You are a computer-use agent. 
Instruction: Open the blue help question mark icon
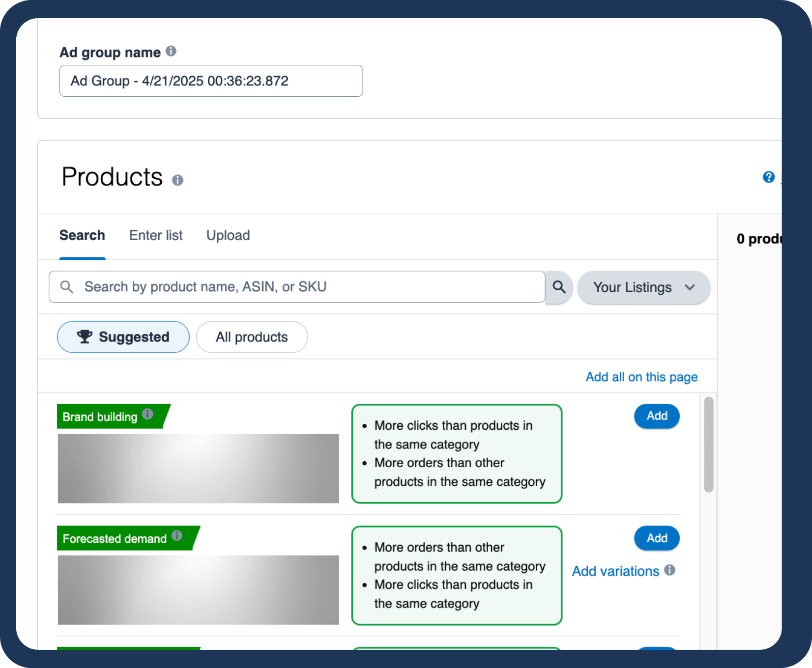click(x=769, y=177)
